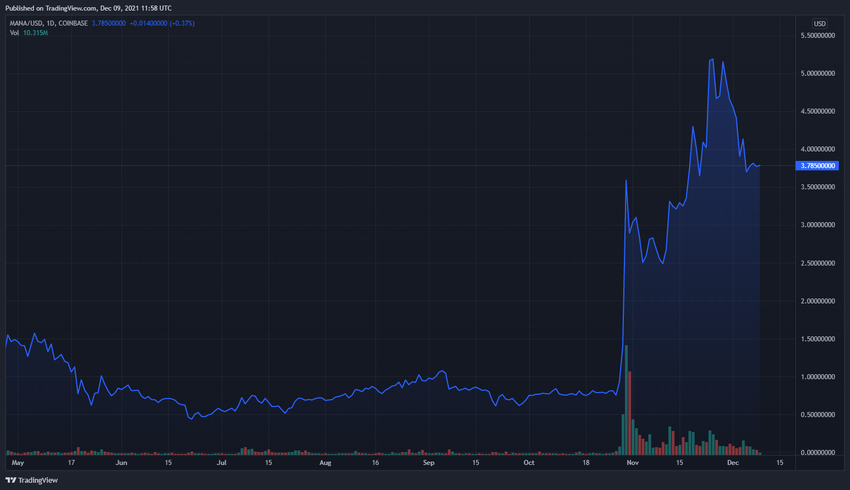The width and height of the screenshot is (850, 490).
Task: Click the +0.01400000 (+0.37%) change value
Action: tap(162, 23)
